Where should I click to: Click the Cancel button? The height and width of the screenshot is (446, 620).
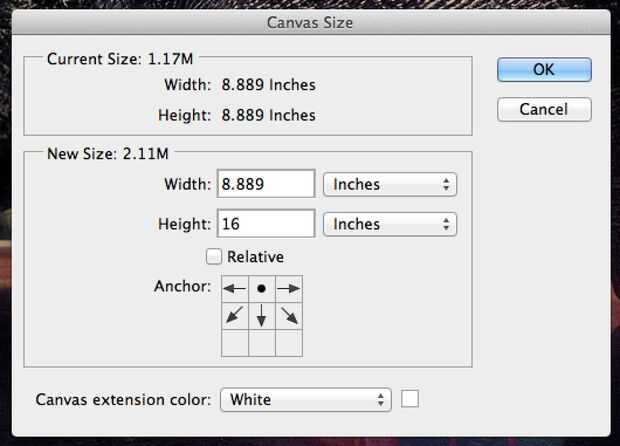[544, 109]
